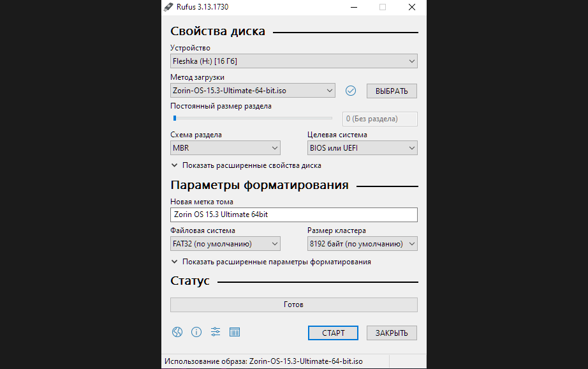Click the status bar text Использование образа
588x369 pixels.
[263, 361]
